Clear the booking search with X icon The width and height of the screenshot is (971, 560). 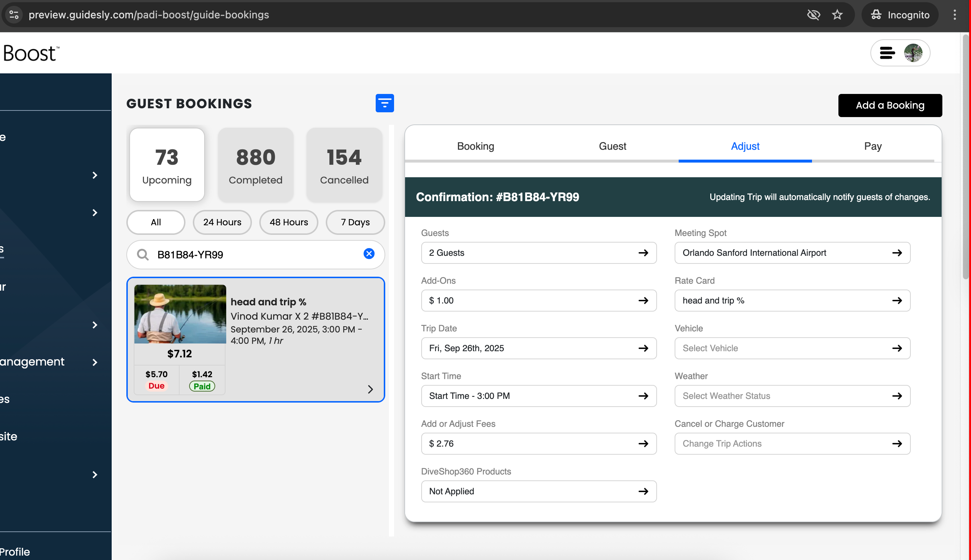[x=369, y=254]
